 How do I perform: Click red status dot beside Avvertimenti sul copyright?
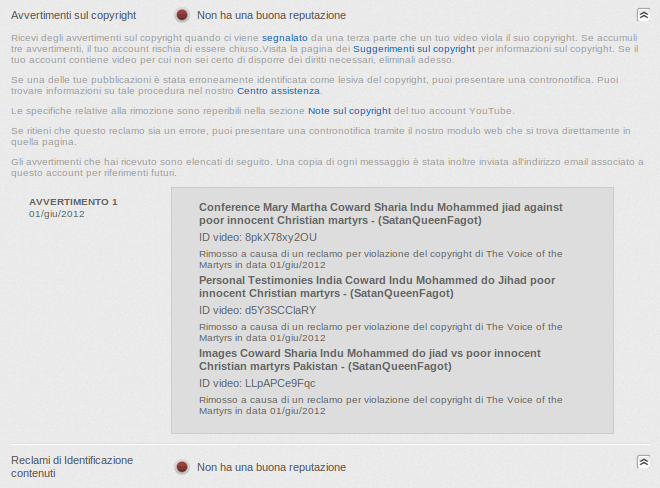tap(182, 15)
